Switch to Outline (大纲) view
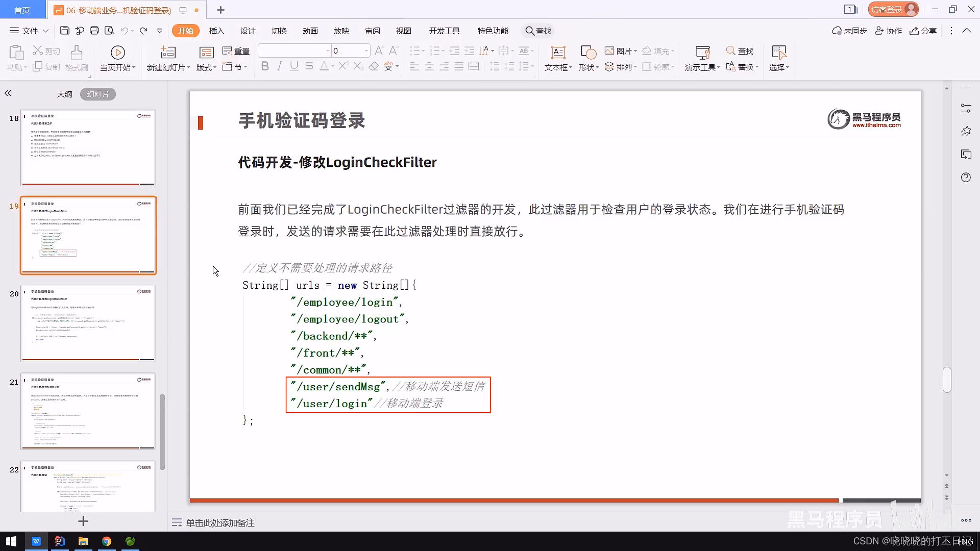The image size is (980, 551). click(65, 94)
